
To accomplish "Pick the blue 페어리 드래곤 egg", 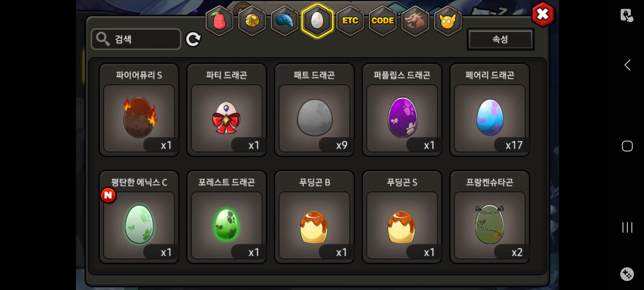I will click(490, 110).
